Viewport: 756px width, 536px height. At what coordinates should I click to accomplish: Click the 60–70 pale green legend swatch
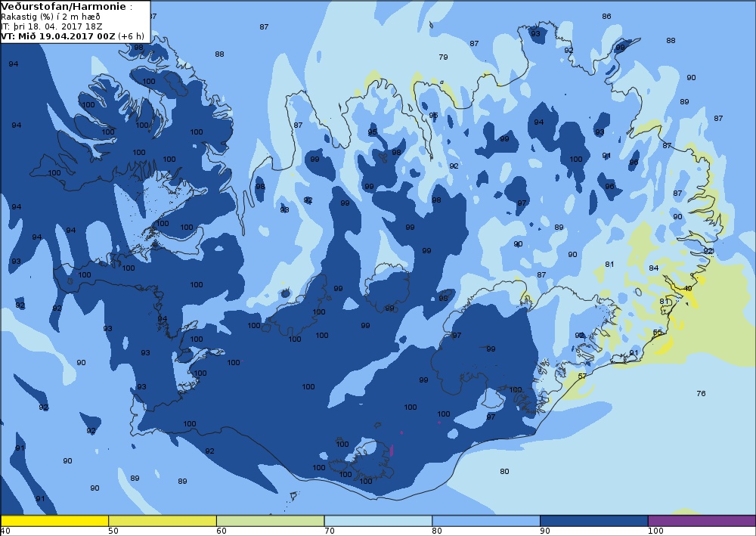tap(271, 521)
